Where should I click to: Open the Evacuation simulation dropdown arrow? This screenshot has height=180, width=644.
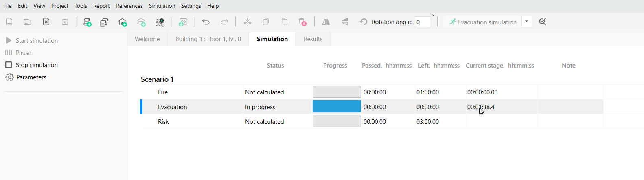527,22
